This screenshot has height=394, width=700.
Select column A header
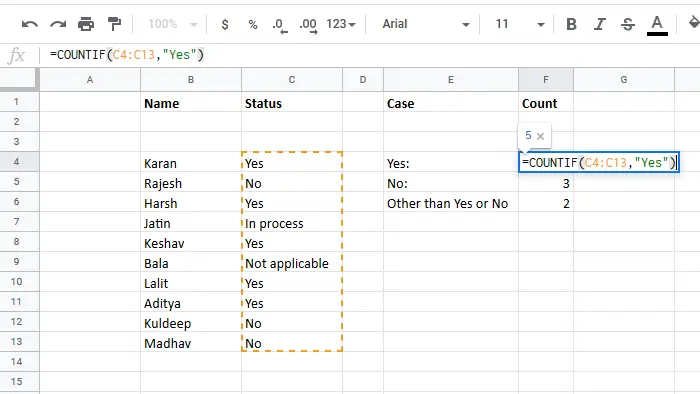(x=90, y=80)
